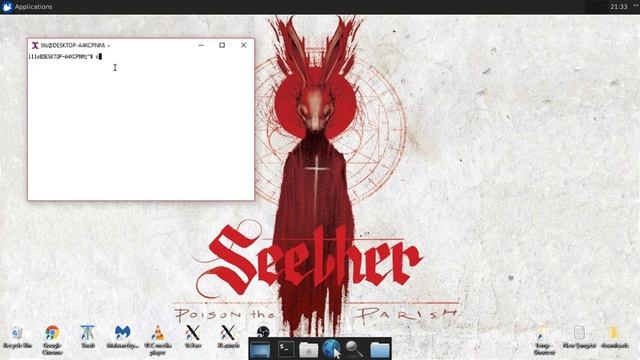
Task: Open the blank document desktop file
Action: 579,337
